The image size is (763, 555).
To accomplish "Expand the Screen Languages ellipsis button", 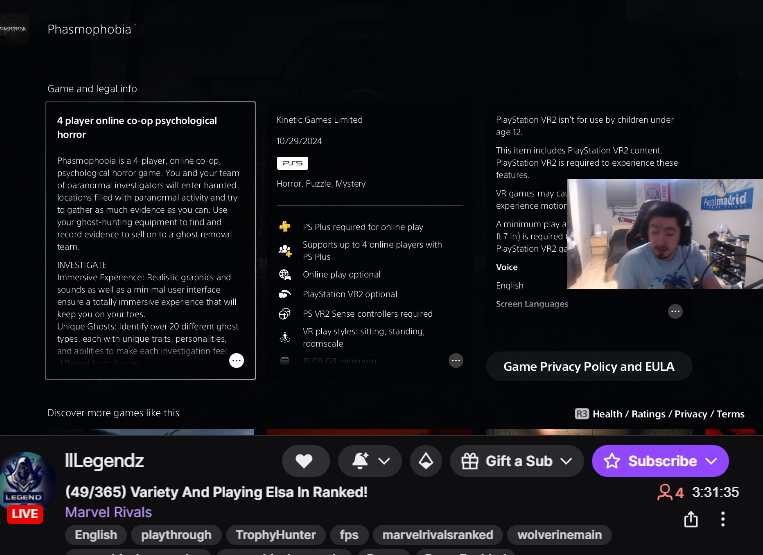I will pyautogui.click(x=675, y=311).
